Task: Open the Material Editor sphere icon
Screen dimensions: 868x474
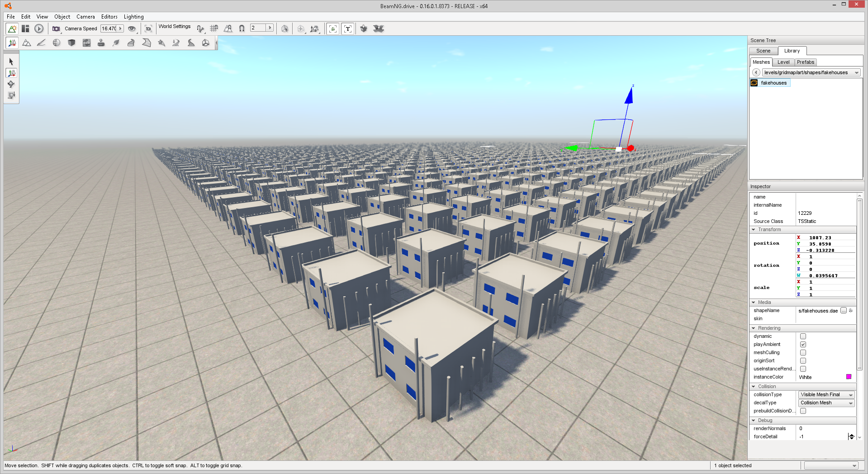Action: click(x=57, y=43)
